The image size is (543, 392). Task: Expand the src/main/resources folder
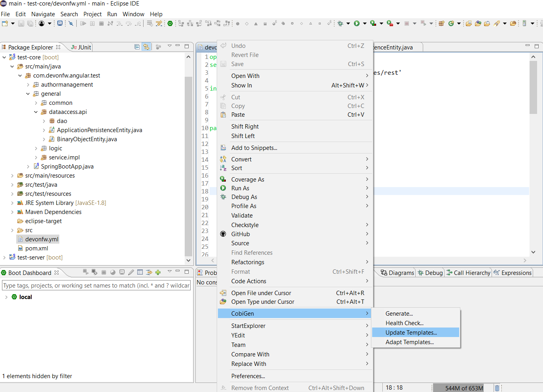[x=12, y=176]
